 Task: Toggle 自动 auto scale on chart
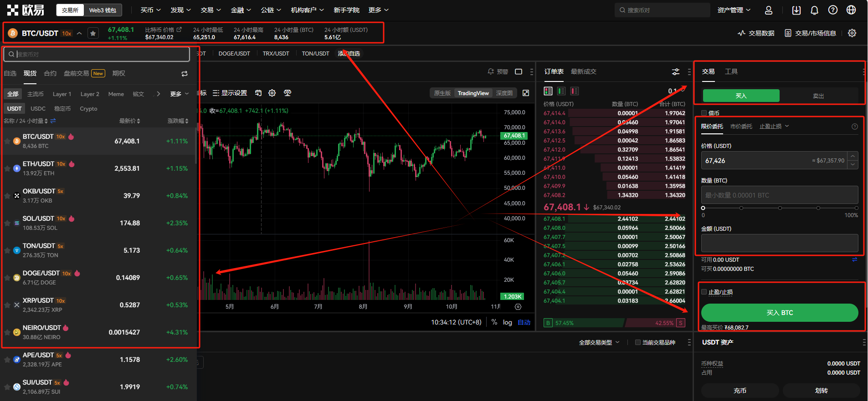524,322
